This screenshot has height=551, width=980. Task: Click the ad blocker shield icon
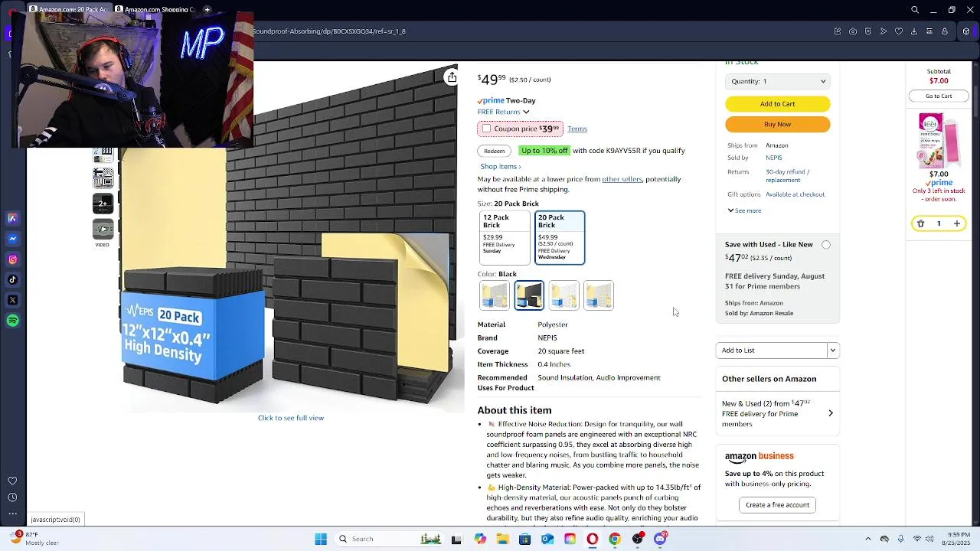(x=868, y=31)
